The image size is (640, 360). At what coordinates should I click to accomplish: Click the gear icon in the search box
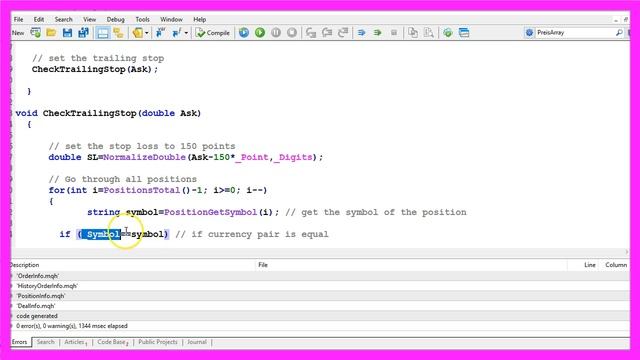(x=529, y=33)
